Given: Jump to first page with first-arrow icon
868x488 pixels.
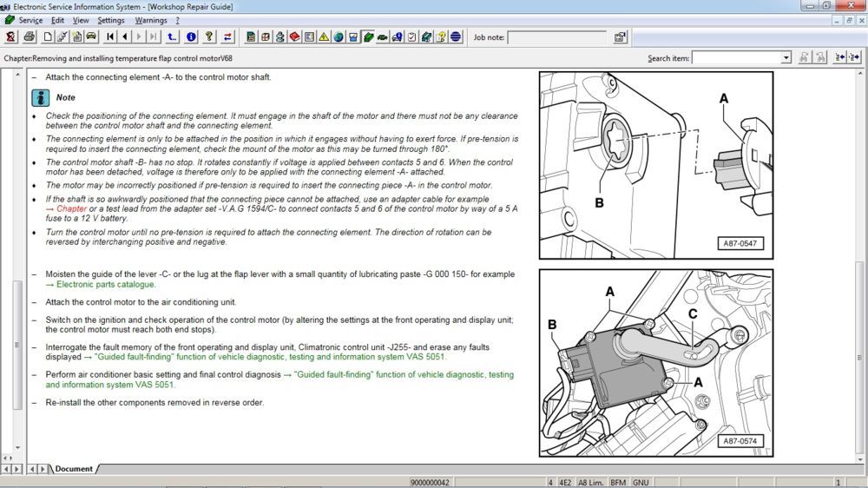Looking at the screenshot, I should tap(110, 37).
